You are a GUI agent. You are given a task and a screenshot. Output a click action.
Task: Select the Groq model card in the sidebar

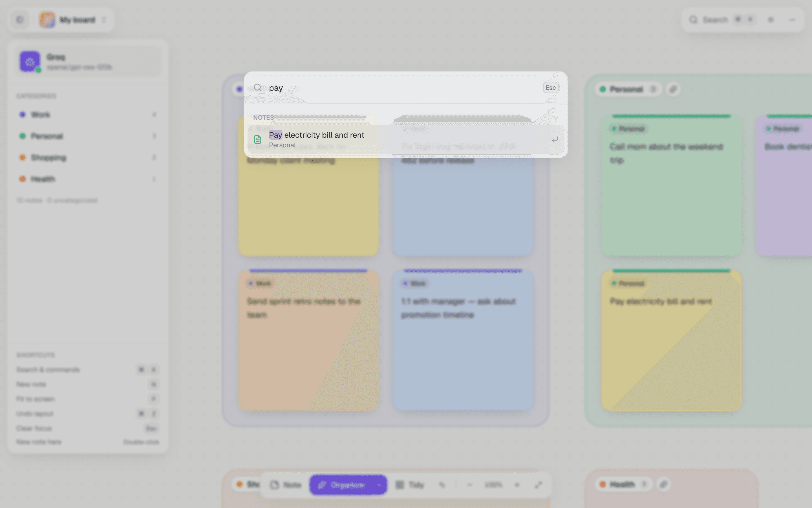[88, 62]
